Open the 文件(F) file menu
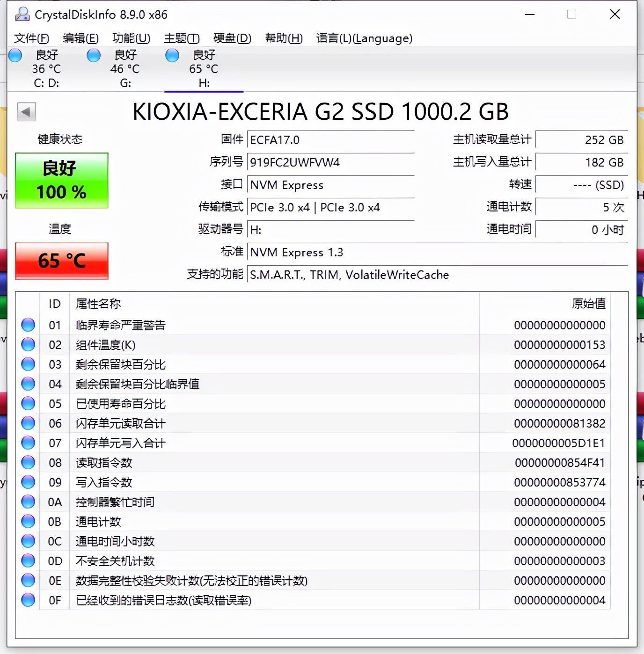This screenshot has height=654, width=644. [31, 38]
